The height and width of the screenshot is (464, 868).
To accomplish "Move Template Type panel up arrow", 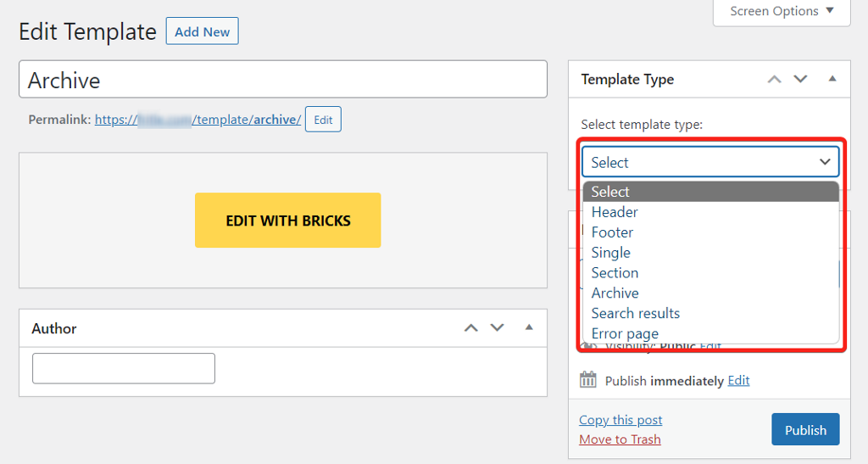I will (774, 79).
